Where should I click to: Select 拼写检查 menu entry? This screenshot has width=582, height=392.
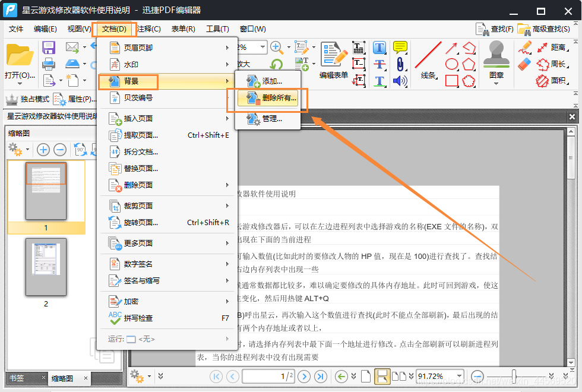point(167,318)
